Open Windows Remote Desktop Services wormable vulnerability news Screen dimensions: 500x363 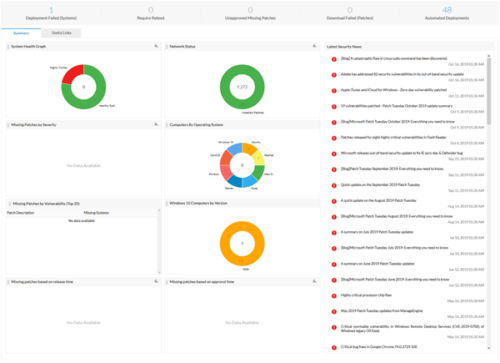(x=412, y=328)
